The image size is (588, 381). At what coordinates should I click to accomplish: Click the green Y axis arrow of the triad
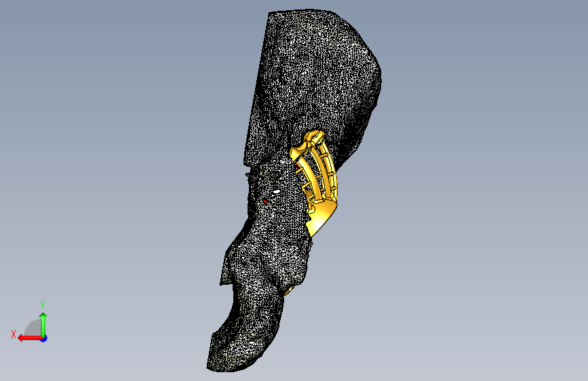click(43, 324)
